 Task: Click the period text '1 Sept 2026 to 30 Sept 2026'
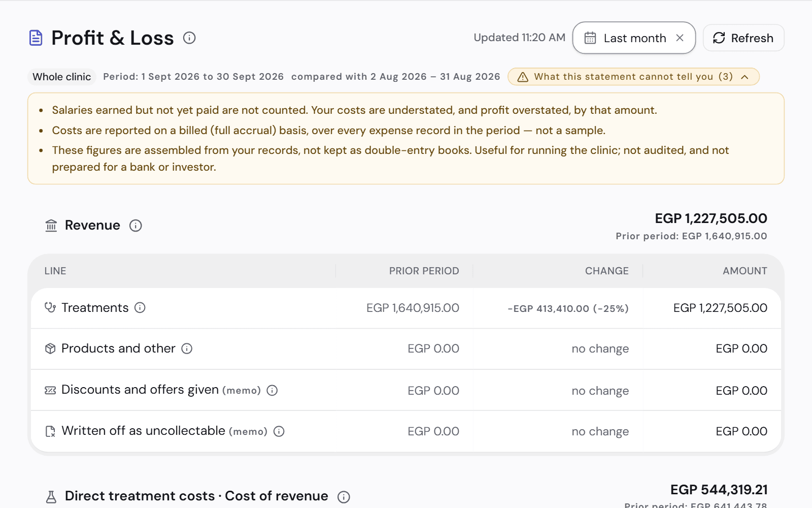pos(212,77)
